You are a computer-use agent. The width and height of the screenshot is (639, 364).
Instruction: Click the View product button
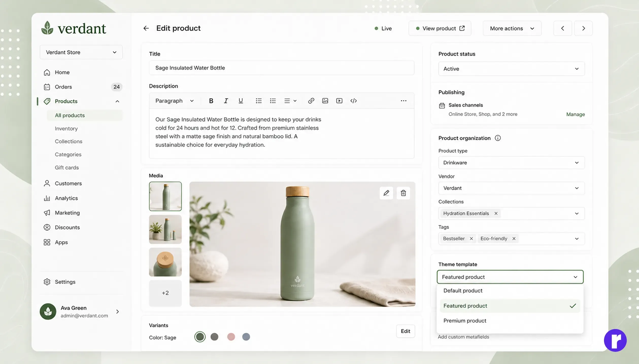tap(440, 28)
